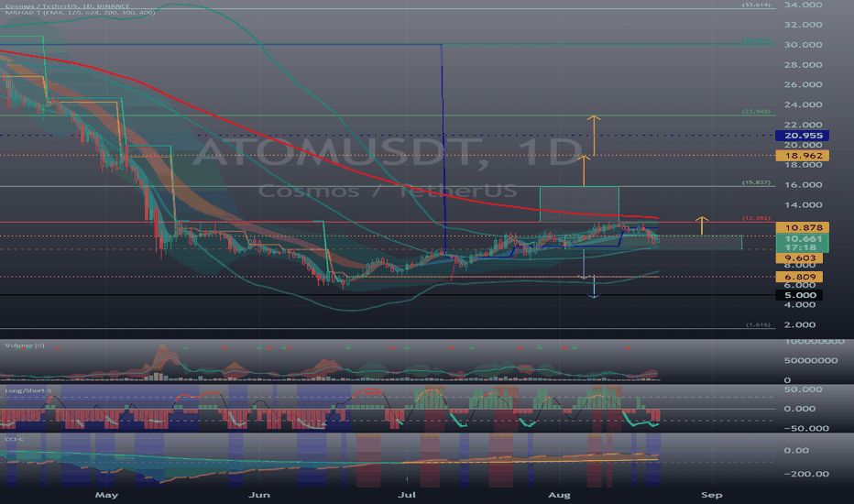
Task: Select the black 5.000 price label
Action: 799,295
